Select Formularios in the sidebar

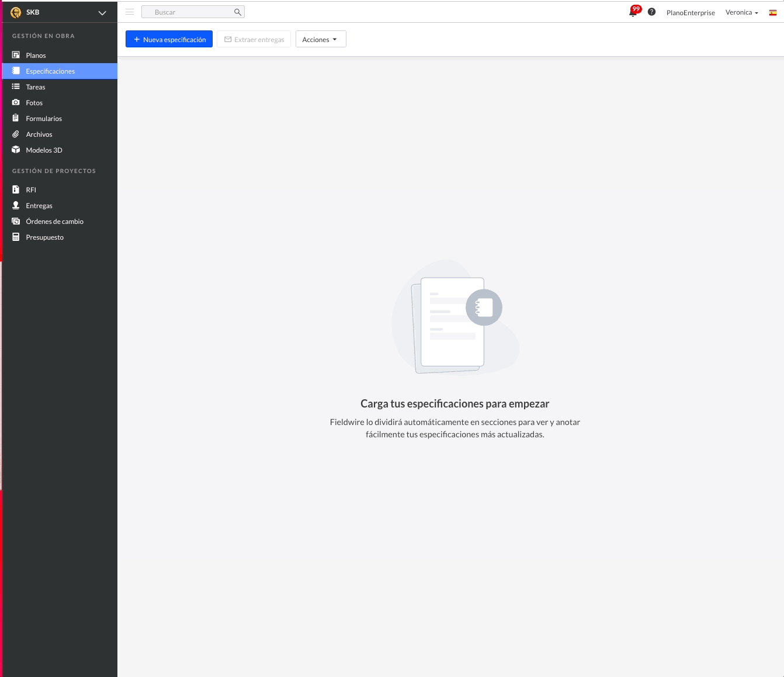tap(44, 119)
